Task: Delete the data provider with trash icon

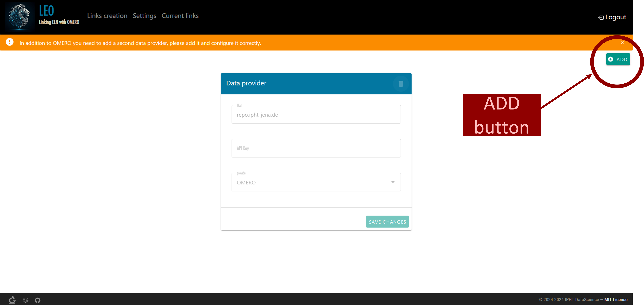Action: [401, 84]
